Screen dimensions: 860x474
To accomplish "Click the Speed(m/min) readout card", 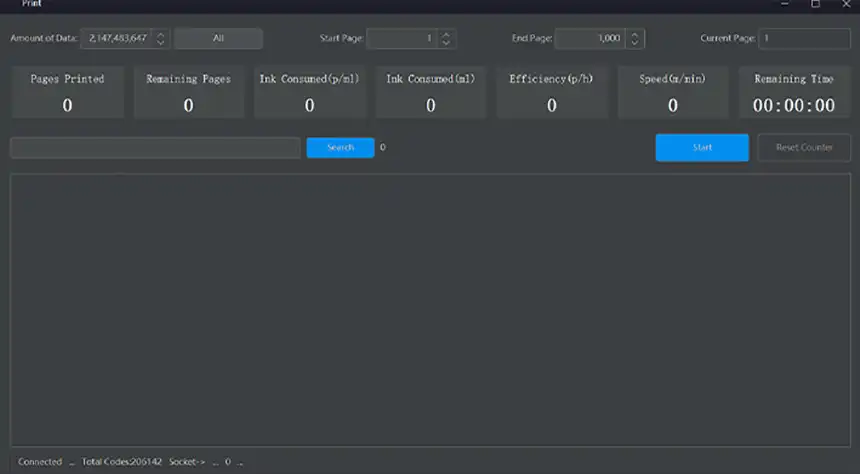I will point(673,93).
